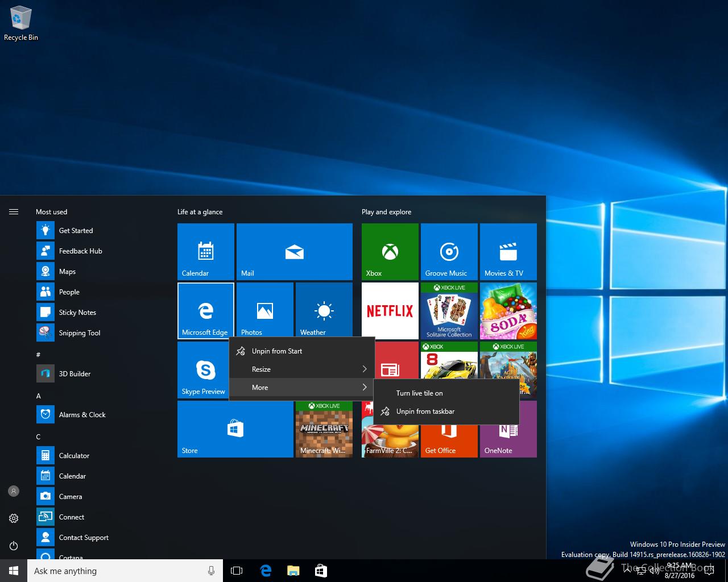728x582 pixels.
Task: Choose Turn live tile on
Action: [x=446, y=393]
